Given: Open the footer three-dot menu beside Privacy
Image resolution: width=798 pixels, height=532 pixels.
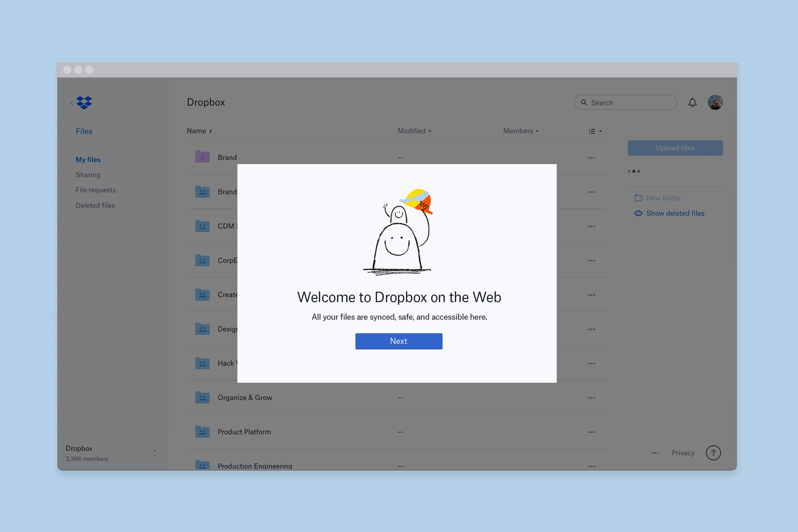Looking at the screenshot, I should (655, 453).
